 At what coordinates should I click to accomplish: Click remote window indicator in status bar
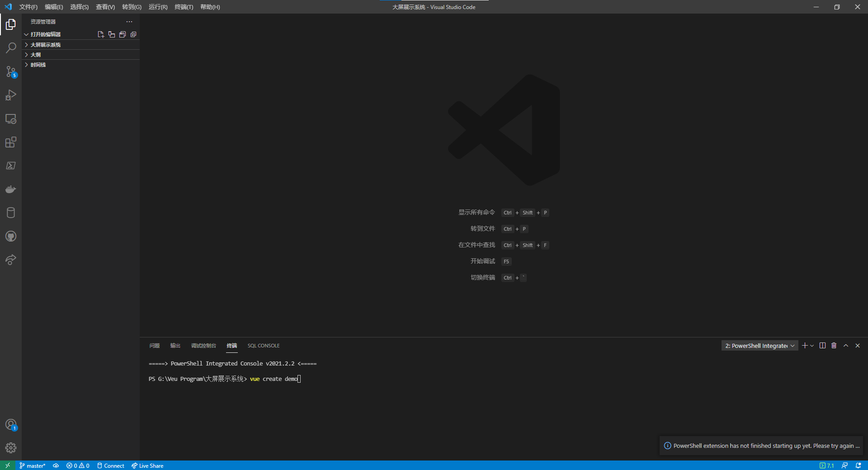pos(8,465)
